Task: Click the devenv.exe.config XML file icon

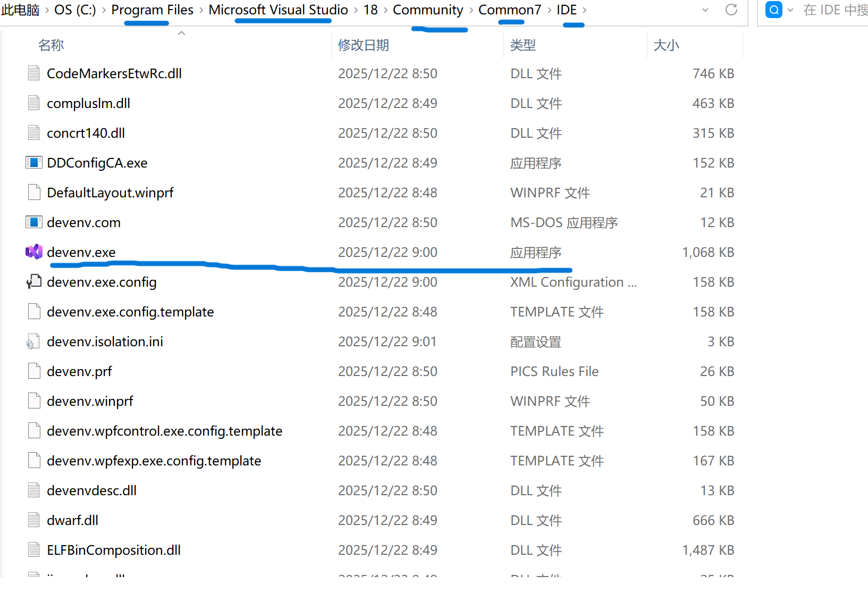Action: tap(34, 282)
